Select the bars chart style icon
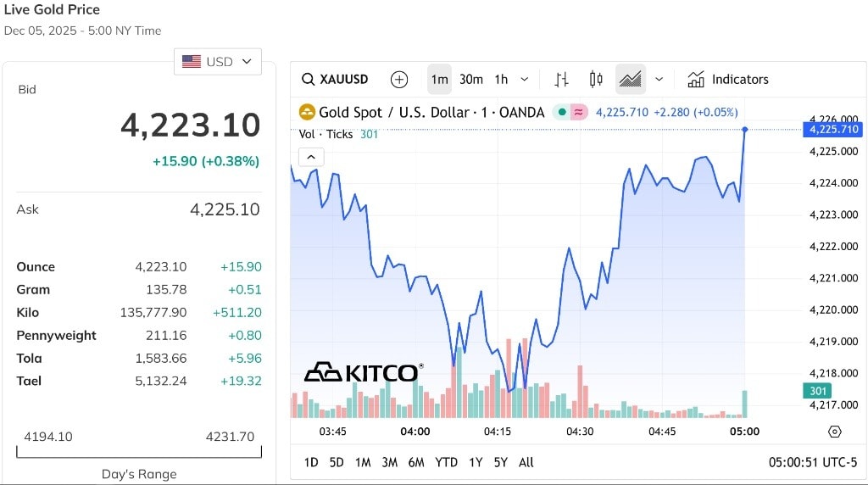Image resolution: width=868 pixels, height=485 pixels. coord(561,80)
